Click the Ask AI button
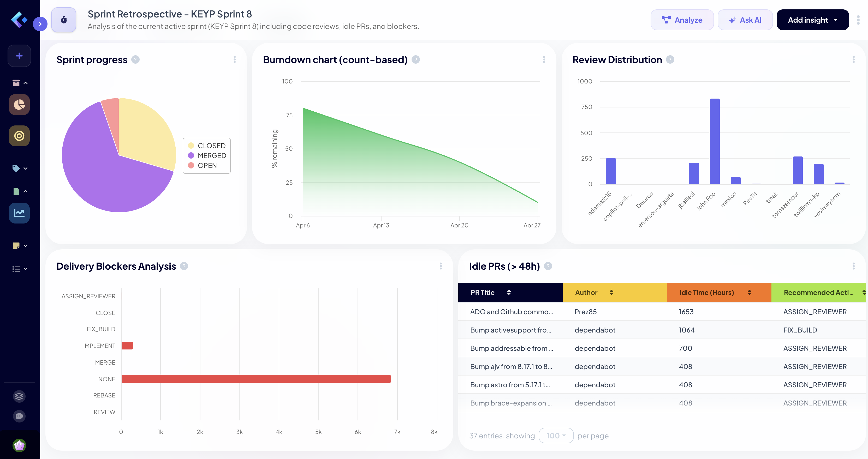The image size is (868, 459). [745, 20]
